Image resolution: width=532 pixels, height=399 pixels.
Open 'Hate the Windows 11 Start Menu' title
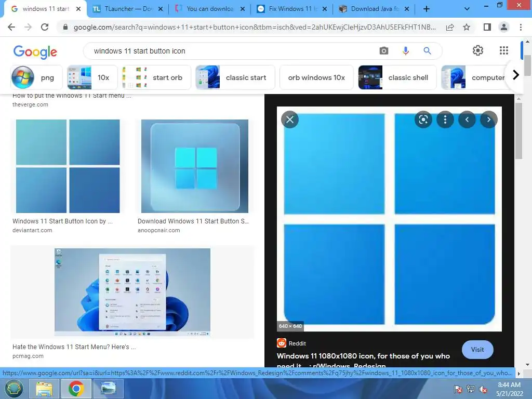pyautogui.click(x=74, y=347)
